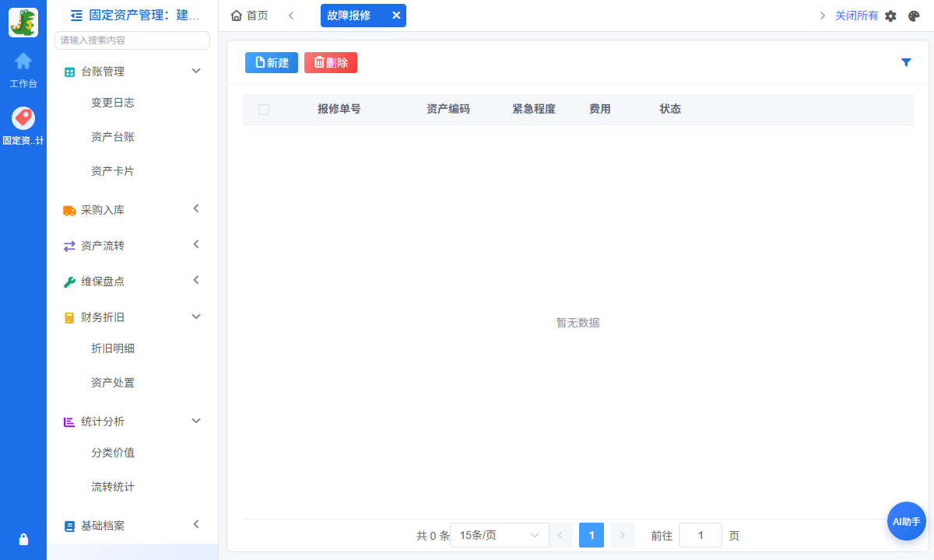Click the 基础档案 book icon
934x560 pixels.
coord(69,526)
